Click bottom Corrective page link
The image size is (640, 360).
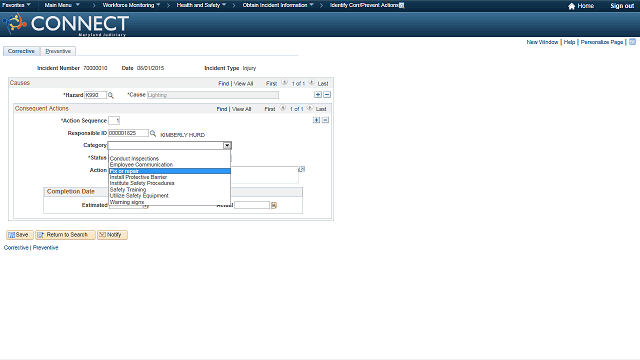point(16,248)
